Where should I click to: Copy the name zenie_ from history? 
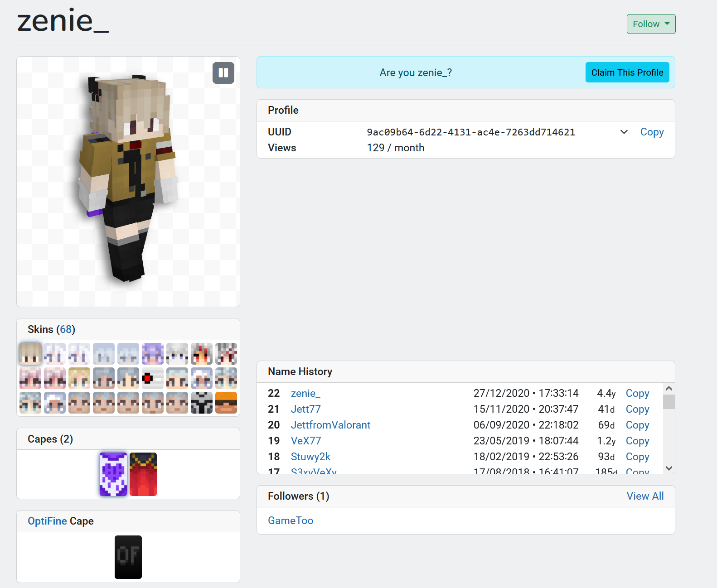(637, 393)
